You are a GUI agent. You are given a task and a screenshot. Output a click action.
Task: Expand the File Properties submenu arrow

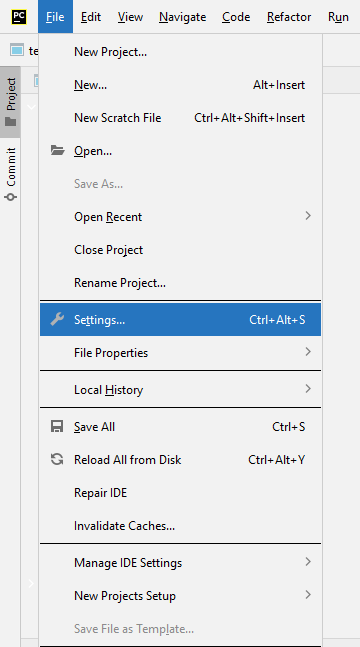coord(308,352)
